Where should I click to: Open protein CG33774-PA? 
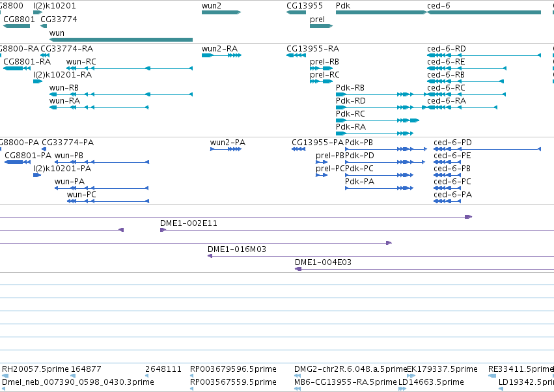pyautogui.click(x=68, y=143)
